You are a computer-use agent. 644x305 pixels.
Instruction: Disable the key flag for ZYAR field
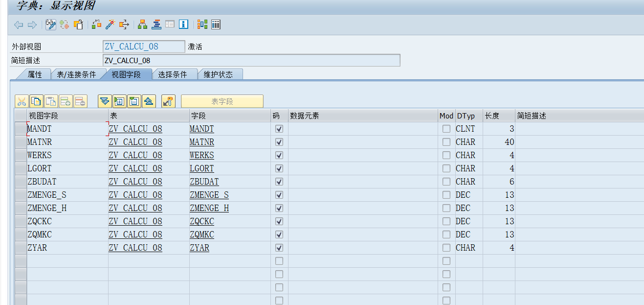click(x=279, y=247)
